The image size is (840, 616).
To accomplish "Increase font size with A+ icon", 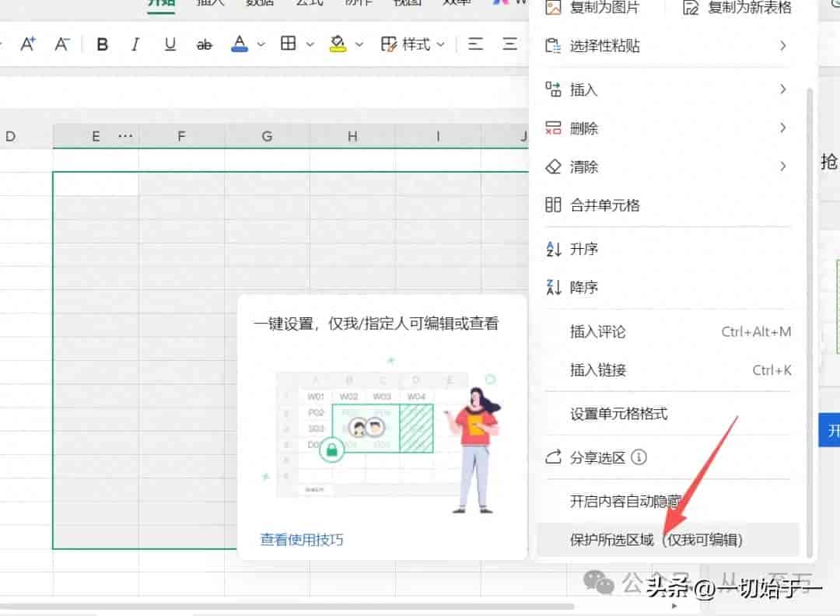I will 28,44.
